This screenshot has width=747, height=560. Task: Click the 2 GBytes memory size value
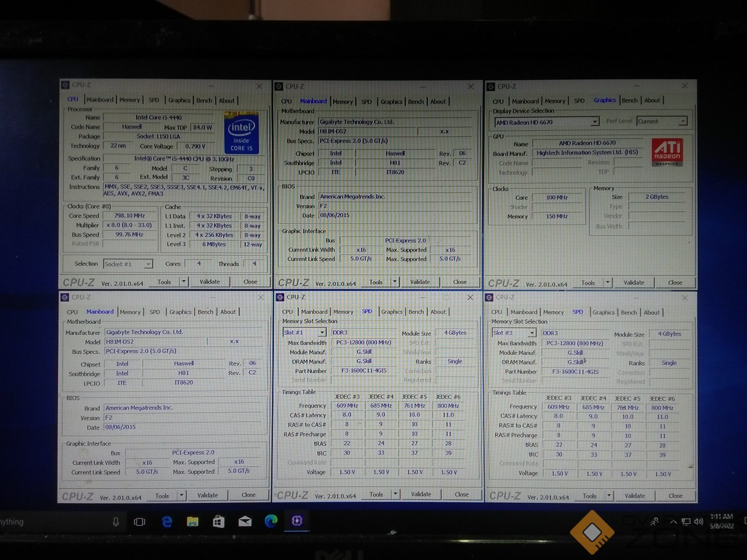click(x=656, y=197)
